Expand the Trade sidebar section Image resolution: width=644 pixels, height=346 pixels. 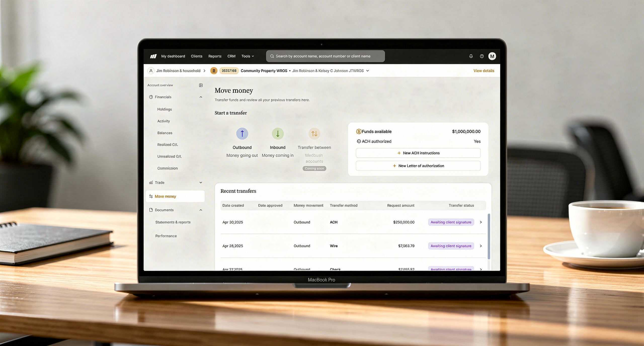[201, 183]
